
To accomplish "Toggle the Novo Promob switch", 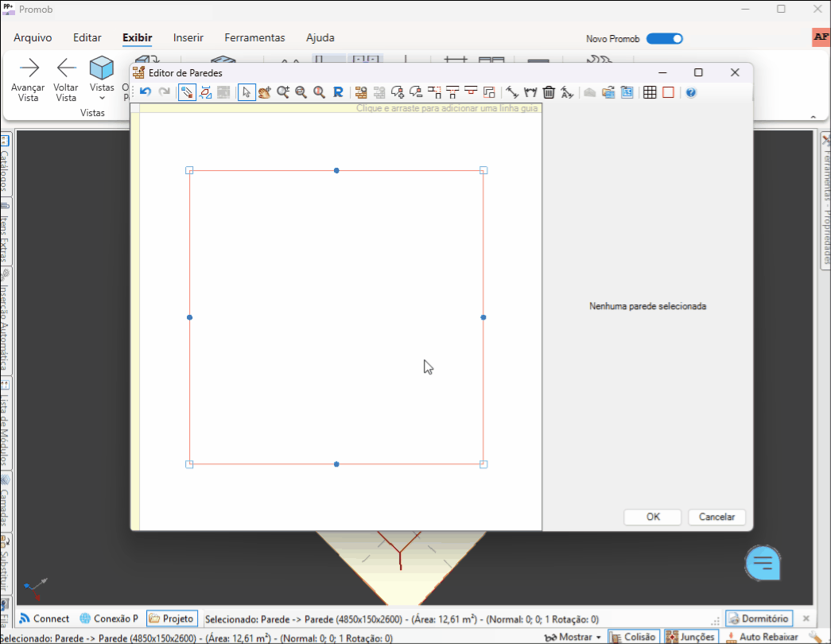I will [x=664, y=38].
